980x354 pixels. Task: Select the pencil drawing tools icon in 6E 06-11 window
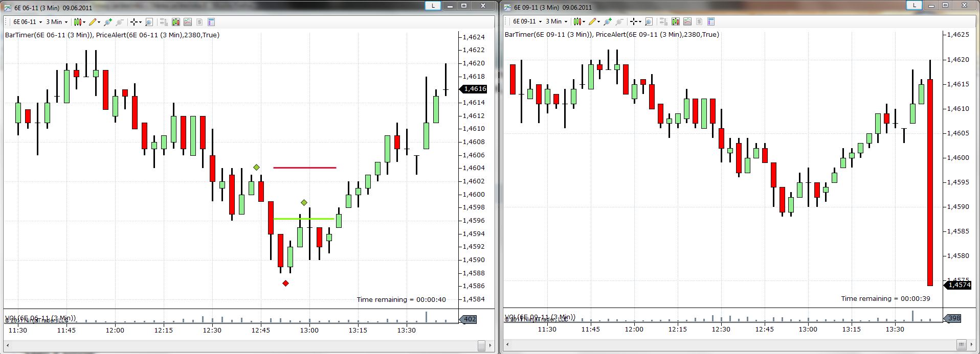click(x=92, y=22)
